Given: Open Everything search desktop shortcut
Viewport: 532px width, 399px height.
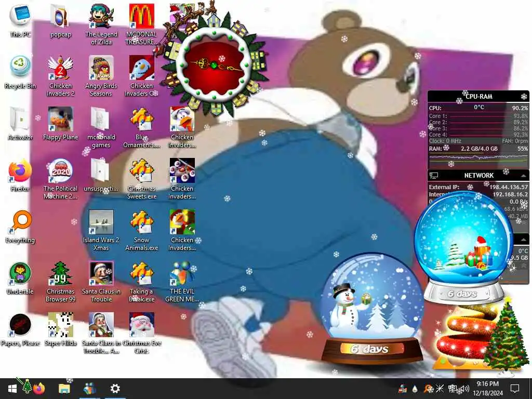Looking at the screenshot, I should click(20, 227).
